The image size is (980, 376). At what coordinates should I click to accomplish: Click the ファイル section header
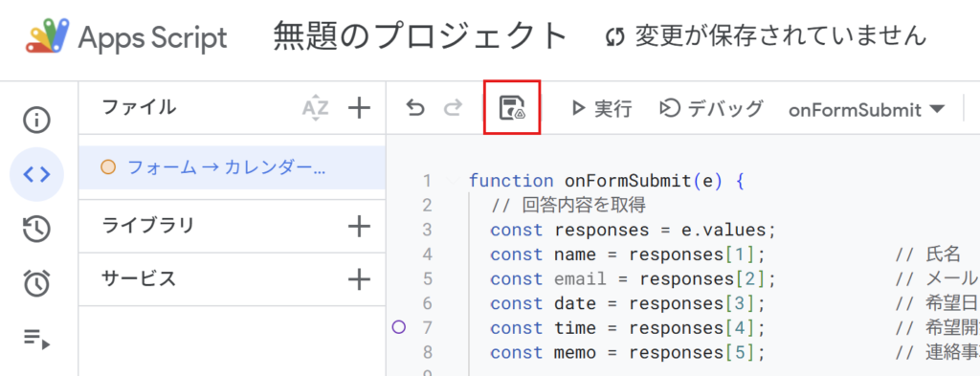point(139,107)
